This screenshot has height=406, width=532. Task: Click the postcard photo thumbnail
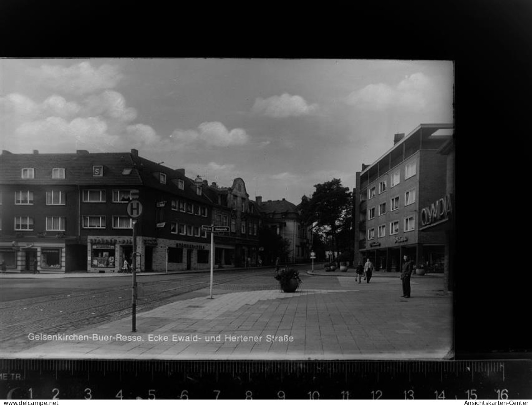point(227,208)
